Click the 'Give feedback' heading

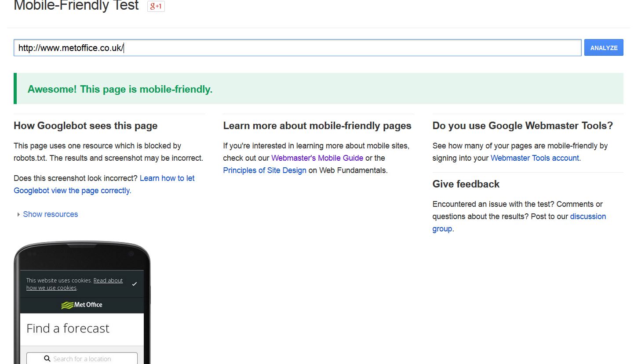point(466,184)
